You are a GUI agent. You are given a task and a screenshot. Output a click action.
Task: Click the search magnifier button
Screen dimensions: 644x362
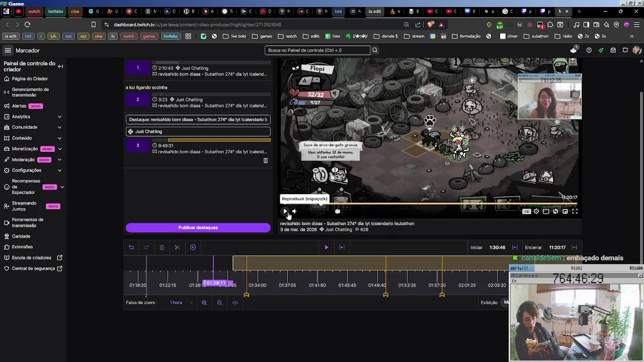pyautogui.click(x=375, y=50)
